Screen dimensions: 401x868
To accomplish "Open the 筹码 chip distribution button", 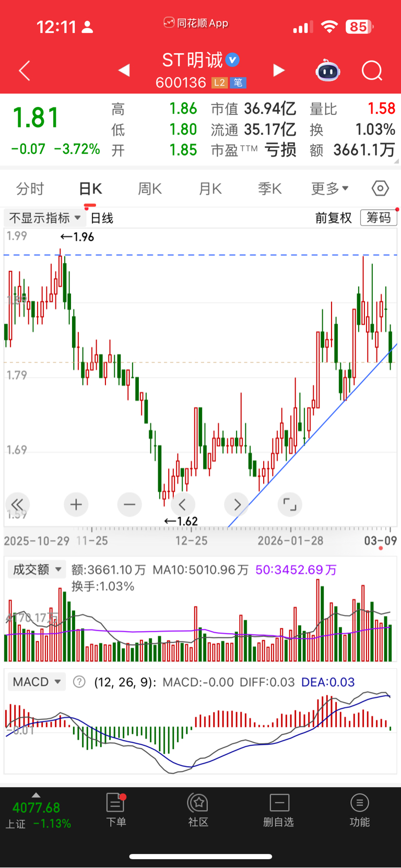I will pos(379,218).
